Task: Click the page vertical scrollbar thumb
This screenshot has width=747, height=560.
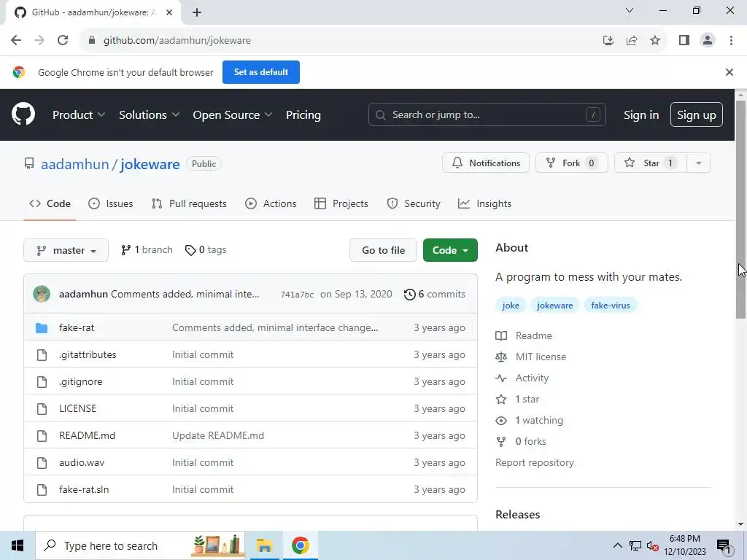Action: [740, 209]
